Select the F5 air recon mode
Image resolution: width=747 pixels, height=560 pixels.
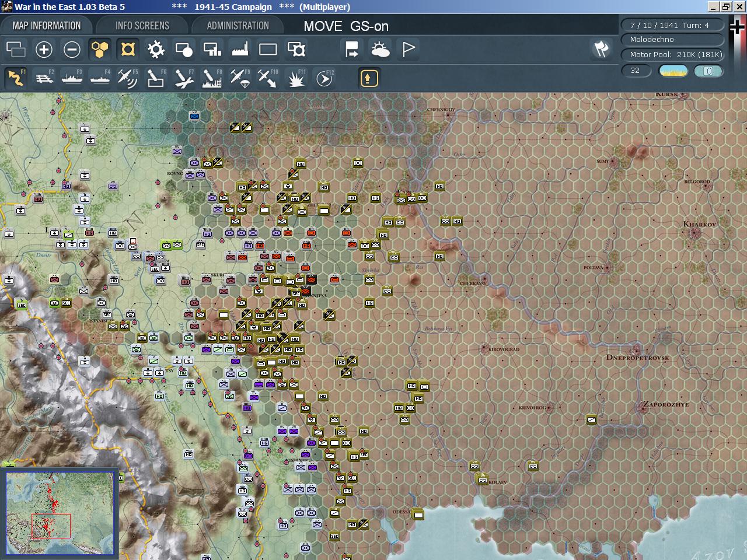[128, 78]
